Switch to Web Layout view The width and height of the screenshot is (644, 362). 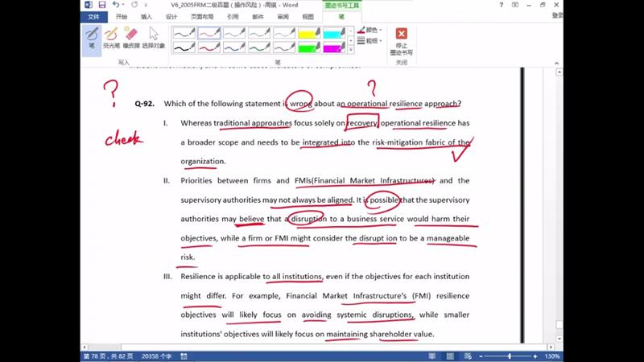click(x=468, y=356)
